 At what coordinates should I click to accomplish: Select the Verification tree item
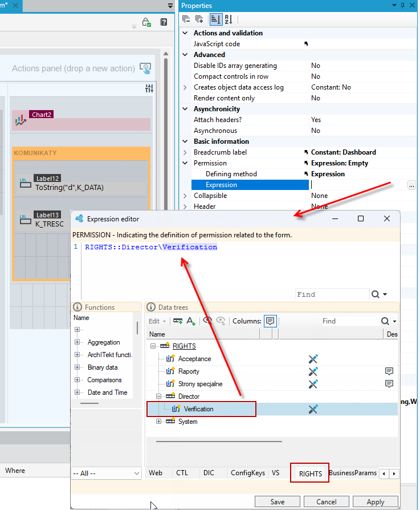(x=198, y=409)
